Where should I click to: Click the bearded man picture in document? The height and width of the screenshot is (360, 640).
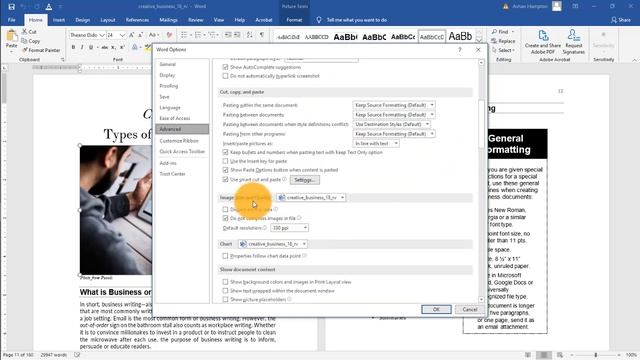pyautogui.click(x=116, y=210)
